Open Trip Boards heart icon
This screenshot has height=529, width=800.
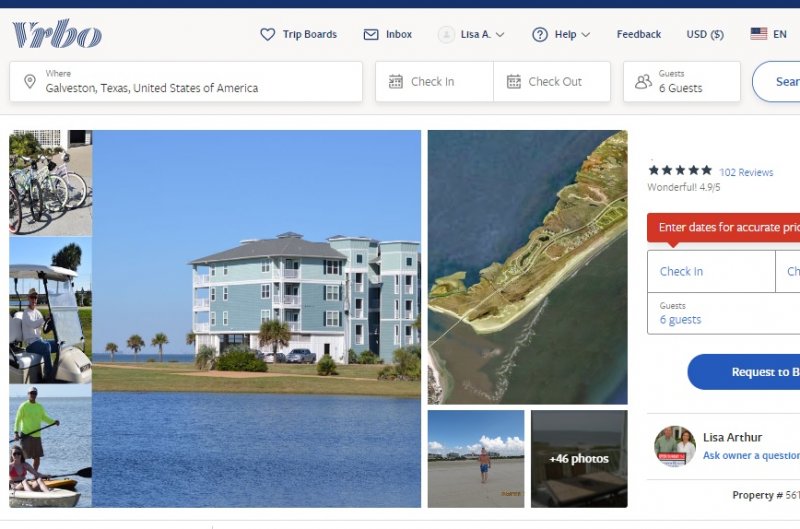point(267,34)
